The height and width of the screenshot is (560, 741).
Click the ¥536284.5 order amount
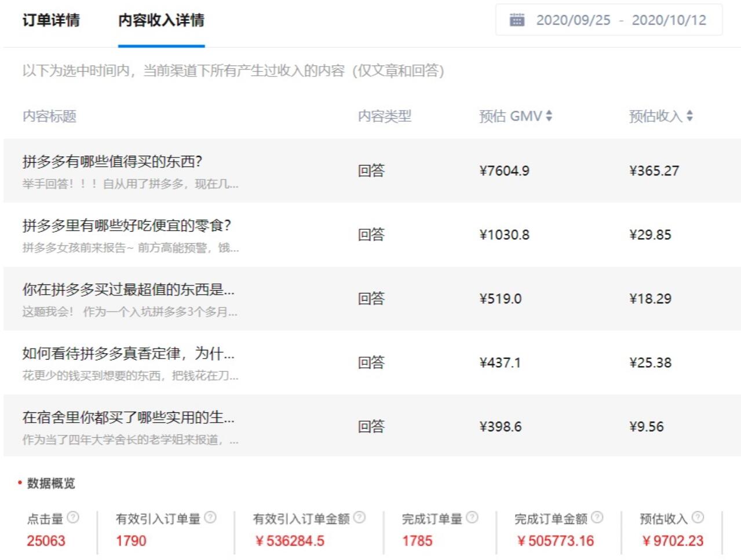(x=290, y=541)
